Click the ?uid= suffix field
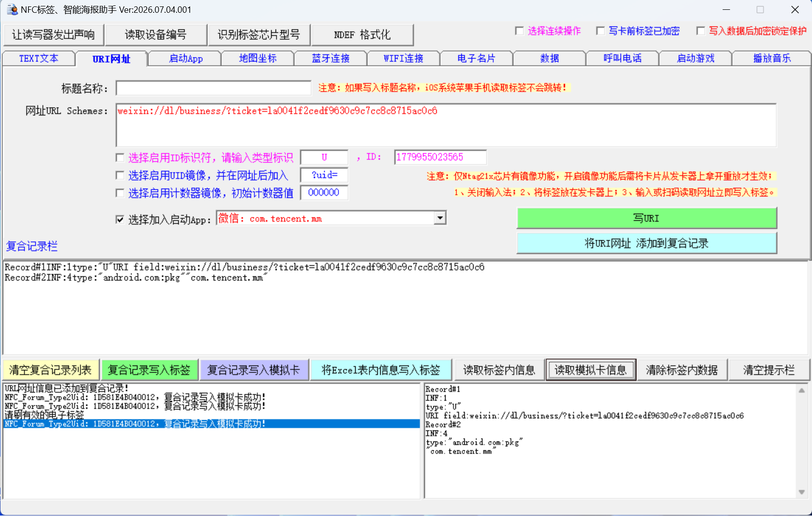This screenshot has width=812, height=516. click(x=324, y=175)
